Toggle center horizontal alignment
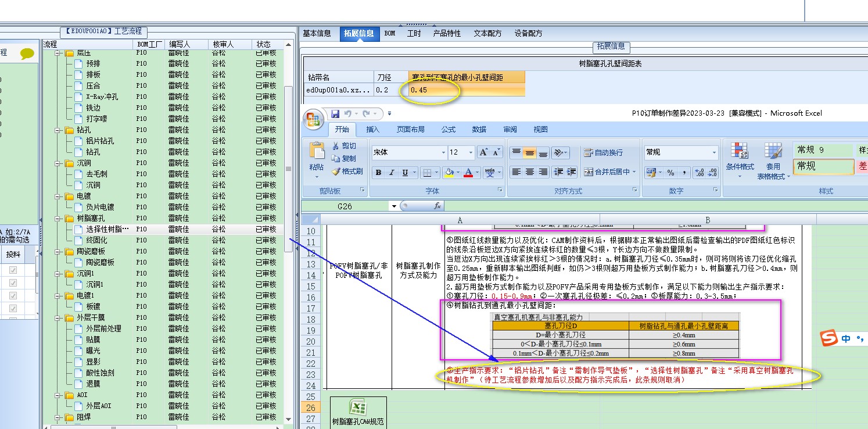Screen dimensions: 868x429 529,172
